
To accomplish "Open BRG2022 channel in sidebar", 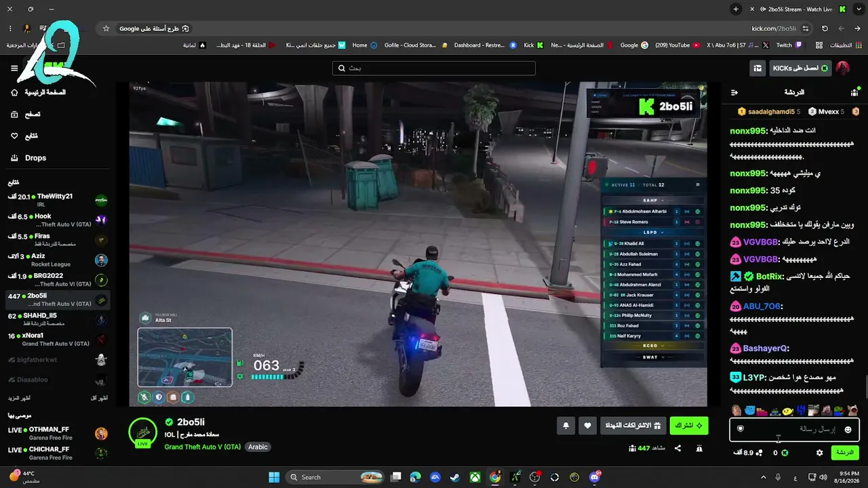I will tap(58, 280).
